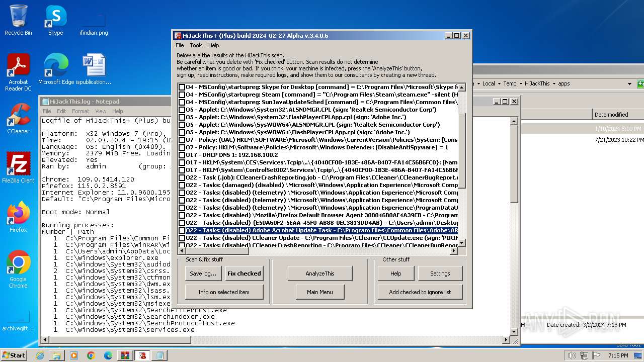Click the taskbar clock showing 7:15 PM
The image size is (644, 362).
(x=618, y=355)
